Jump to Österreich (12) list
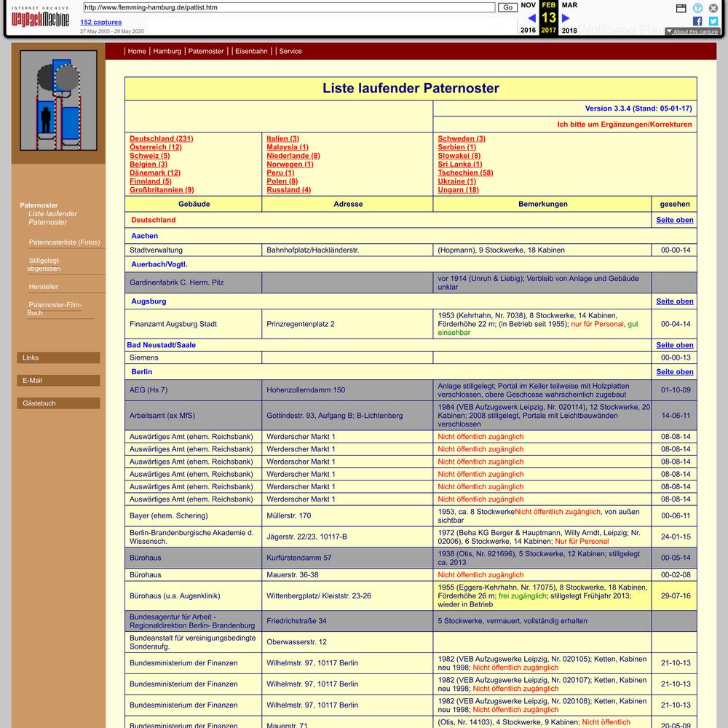Viewport: 728px width, 728px height. pos(156,147)
